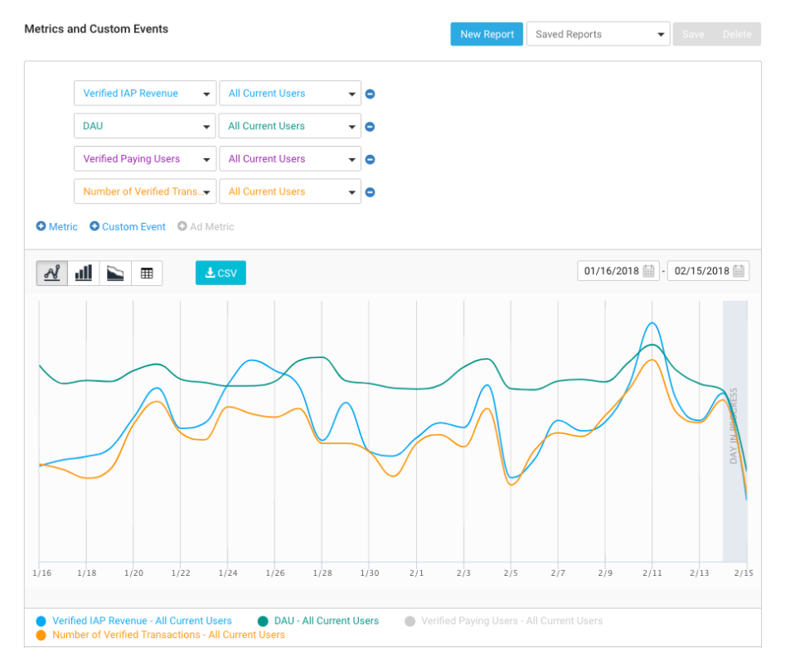The height and width of the screenshot is (672, 790).
Task: Remove the Verified Paying Users row
Action: pos(371,159)
